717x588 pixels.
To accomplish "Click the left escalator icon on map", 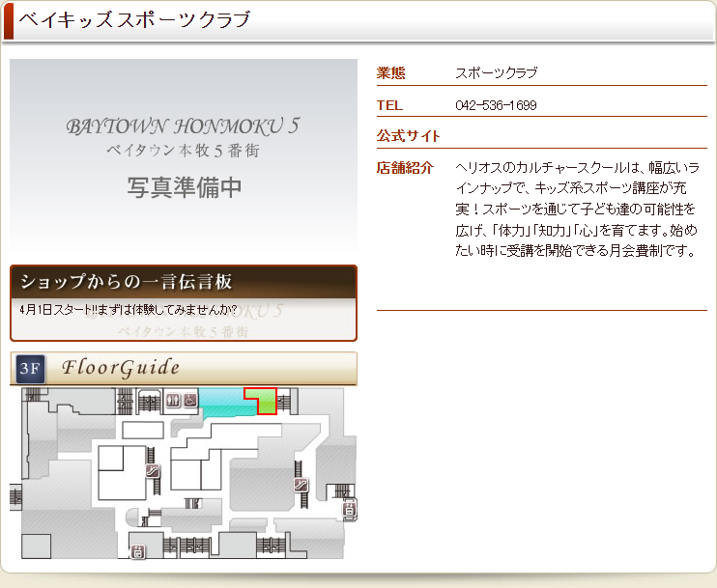I will point(152,470).
